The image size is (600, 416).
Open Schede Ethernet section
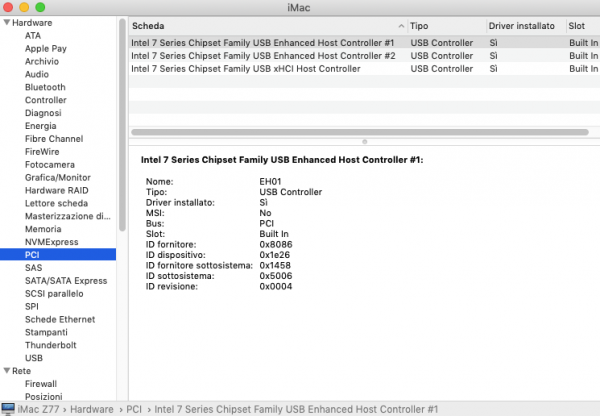click(60, 319)
